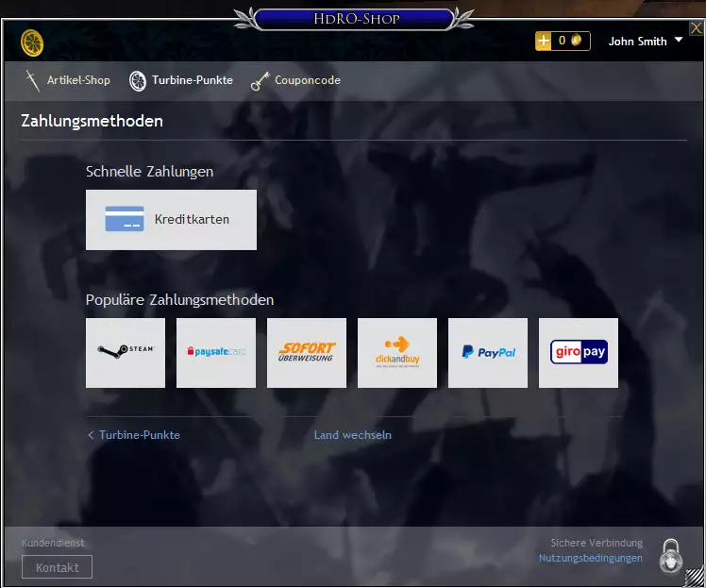Go back via the Turbine-Punkte link
Viewport: 706px width, 588px height.
tap(134, 435)
